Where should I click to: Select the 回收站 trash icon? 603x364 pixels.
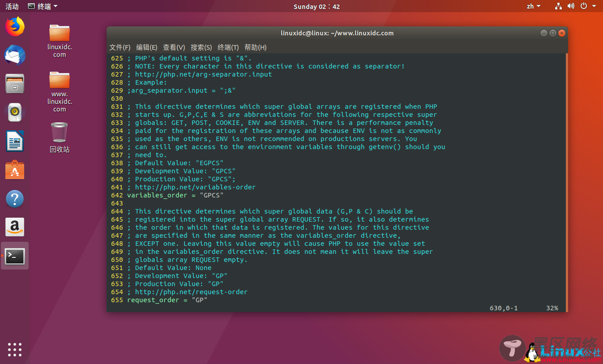[x=60, y=137]
